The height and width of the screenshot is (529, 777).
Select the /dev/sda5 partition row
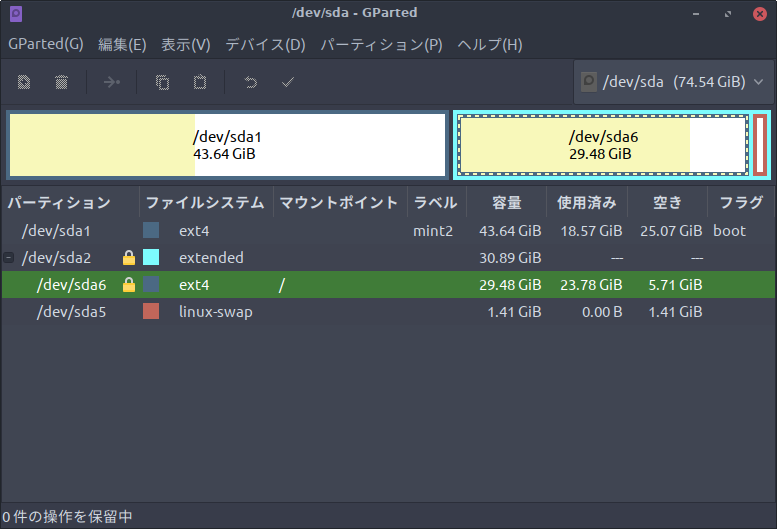(x=388, y=312)
